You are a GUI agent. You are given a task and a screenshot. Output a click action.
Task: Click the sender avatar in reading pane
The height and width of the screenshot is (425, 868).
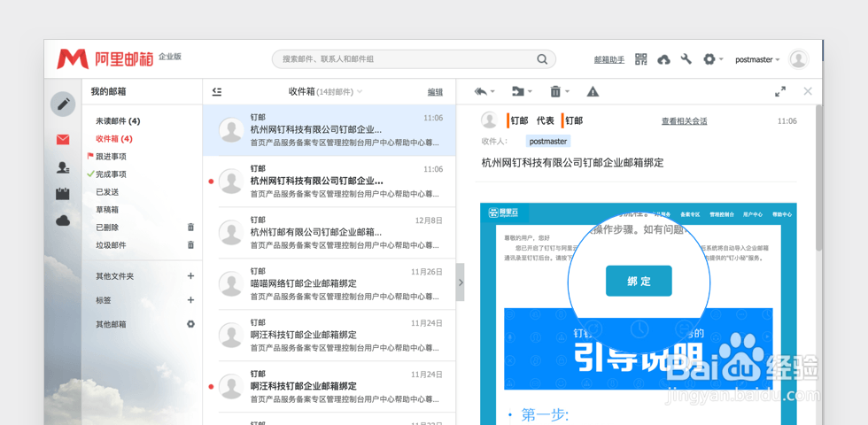[489, 120]
